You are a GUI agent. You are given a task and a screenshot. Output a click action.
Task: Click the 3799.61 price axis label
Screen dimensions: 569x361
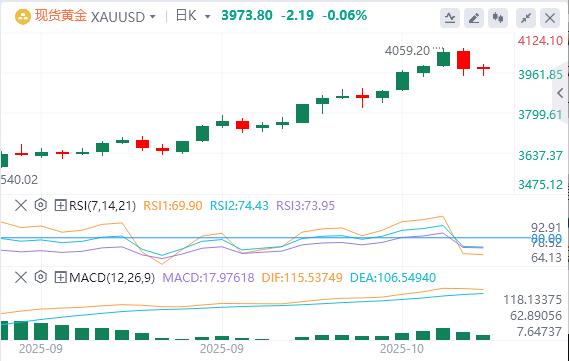pos(540,115)
